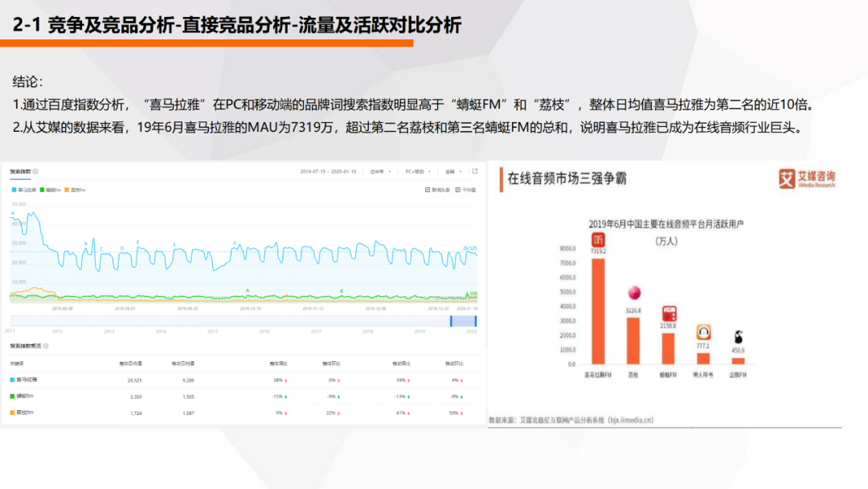Click the iiMedia Research 艾媒咨询 logo
Screen dimensions: 868x489
tap(807, 179)
